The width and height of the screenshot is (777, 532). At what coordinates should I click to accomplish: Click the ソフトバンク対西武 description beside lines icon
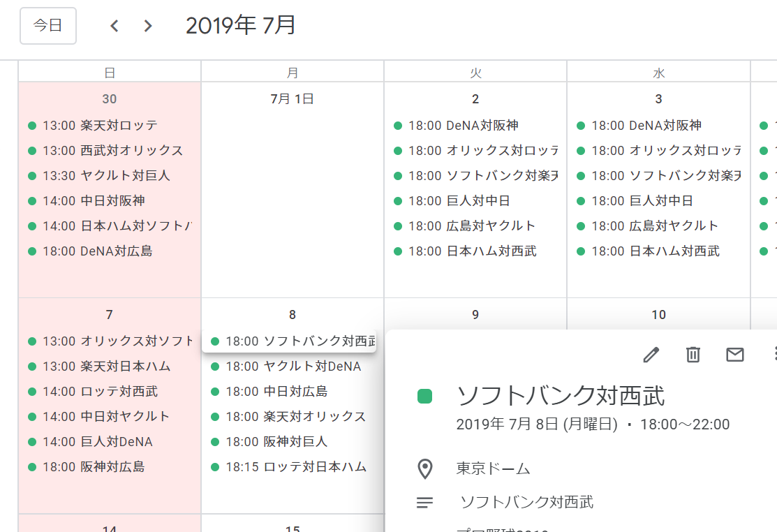coord(527,502)
